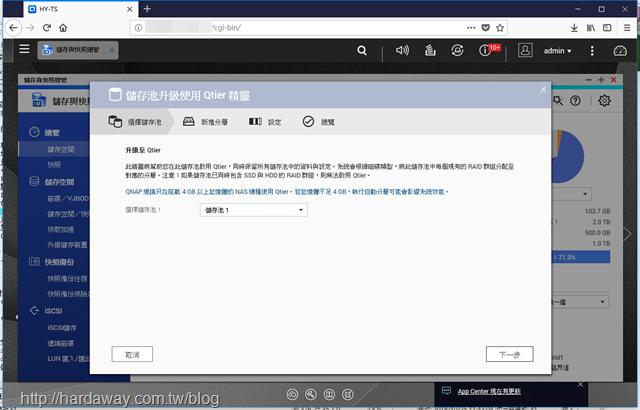Image resolution: width=640 pixels, height=410 pixels.
Task: Open the storage manager settings gear
Action: click(x=604, y=100)
